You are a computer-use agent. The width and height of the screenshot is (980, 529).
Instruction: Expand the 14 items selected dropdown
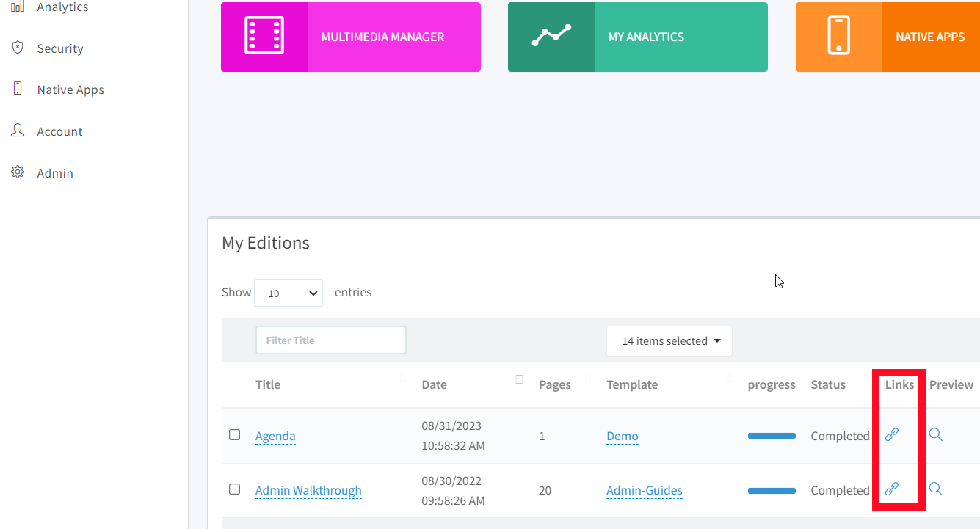(669, 341)
